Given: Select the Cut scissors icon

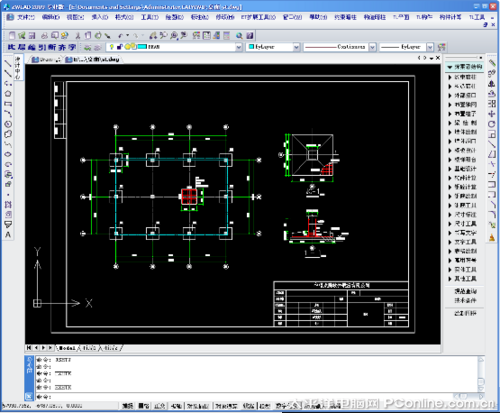Looking at the screenshot, I should (x=78, y=35).
